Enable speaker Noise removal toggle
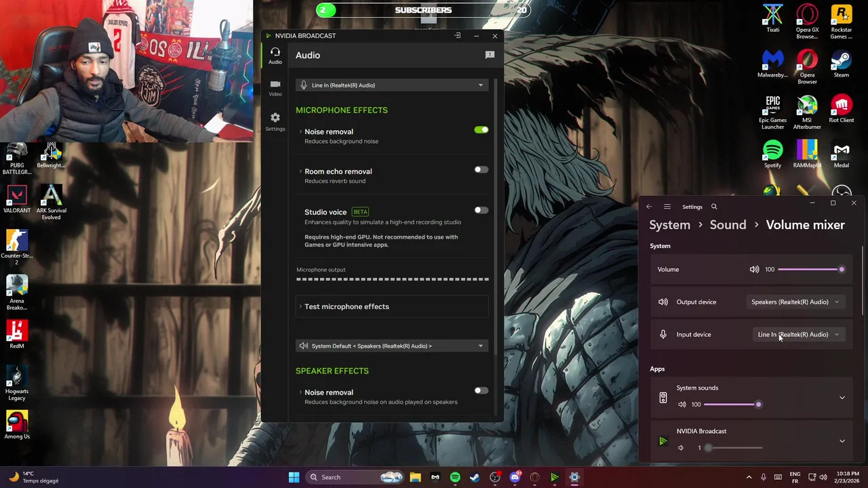This screenshot has width=868, height=488. pyautogui.click(x=481, y=390)
